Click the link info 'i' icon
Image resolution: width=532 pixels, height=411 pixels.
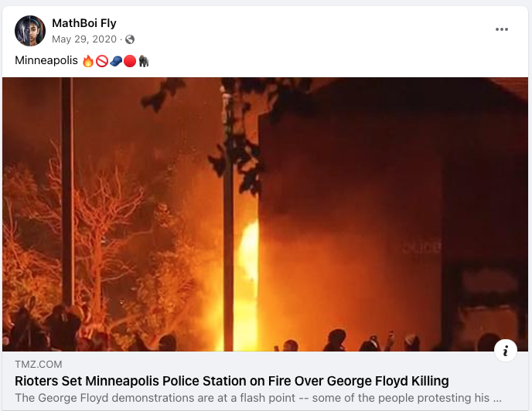click(506, 350)
